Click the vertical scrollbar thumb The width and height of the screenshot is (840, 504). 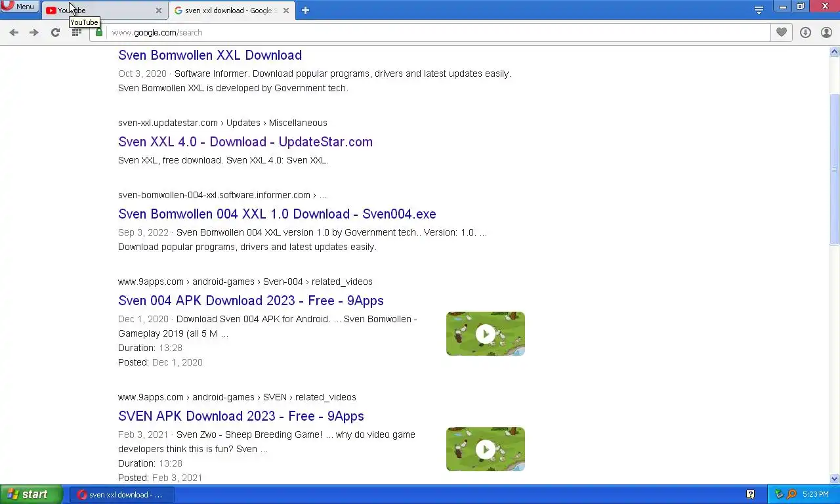point(835,169)
